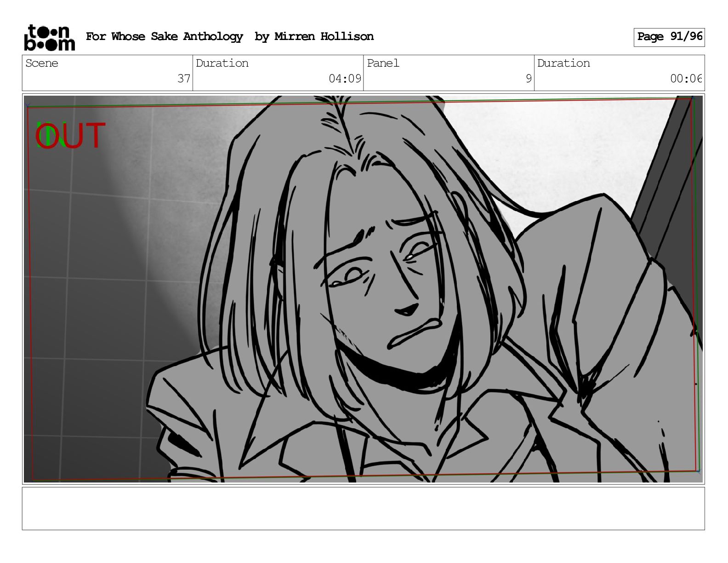Screen dimensions: 728x563
Task: Click the 'Scene' header label
Action: tap(42, 63)
